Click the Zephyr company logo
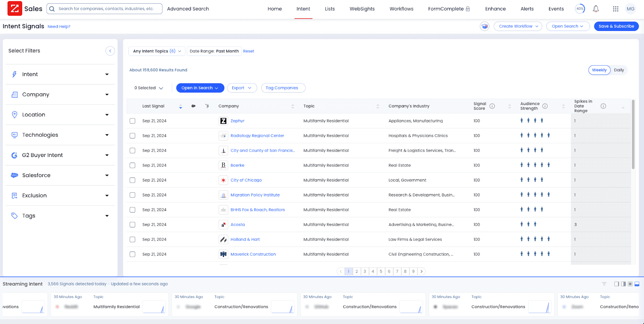Image resolution: width=644 pixels, height=324 pixels. tap(223, 121)
